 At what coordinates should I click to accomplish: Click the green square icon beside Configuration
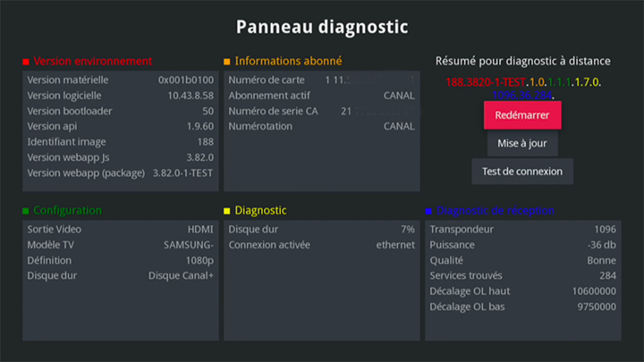tap(26, 211)
